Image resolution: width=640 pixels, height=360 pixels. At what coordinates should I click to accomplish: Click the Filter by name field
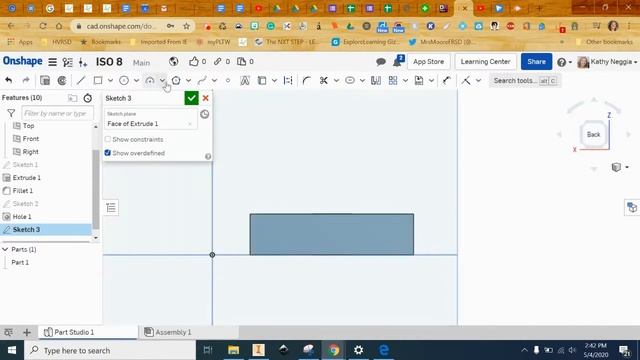(57, 113)
